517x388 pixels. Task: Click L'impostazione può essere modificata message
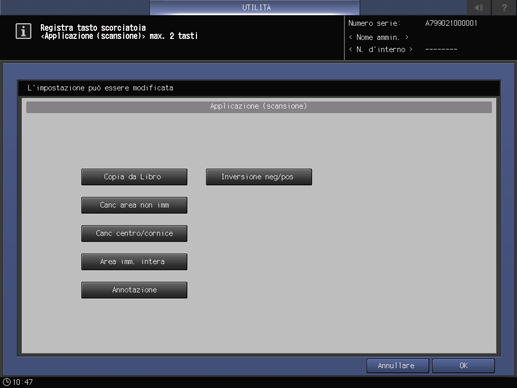click(x=100, y=88)
